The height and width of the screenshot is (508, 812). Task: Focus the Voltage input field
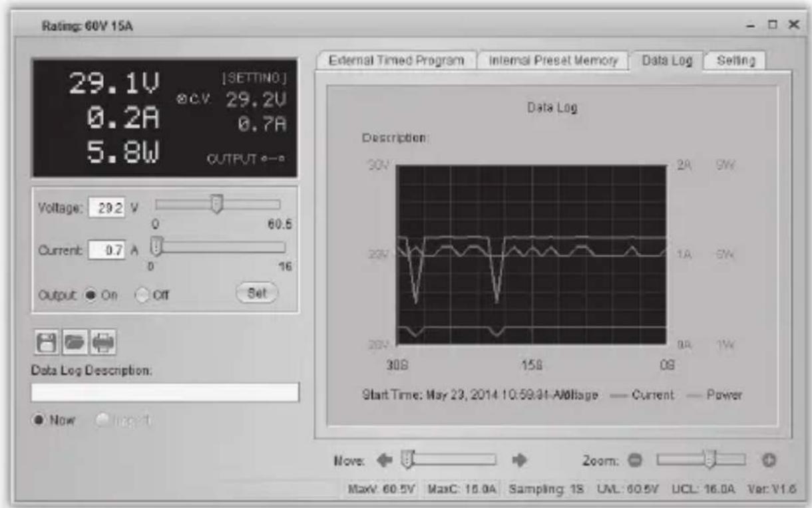107,207
